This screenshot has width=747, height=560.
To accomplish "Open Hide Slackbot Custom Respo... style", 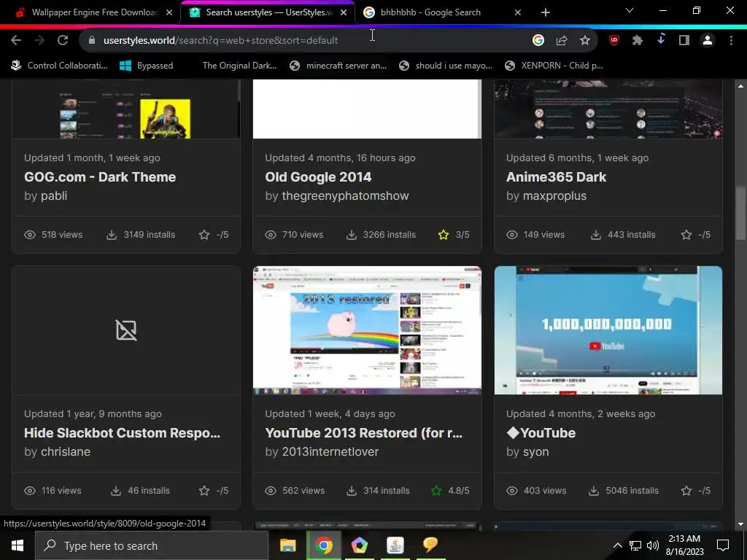I will pos(122,433).
